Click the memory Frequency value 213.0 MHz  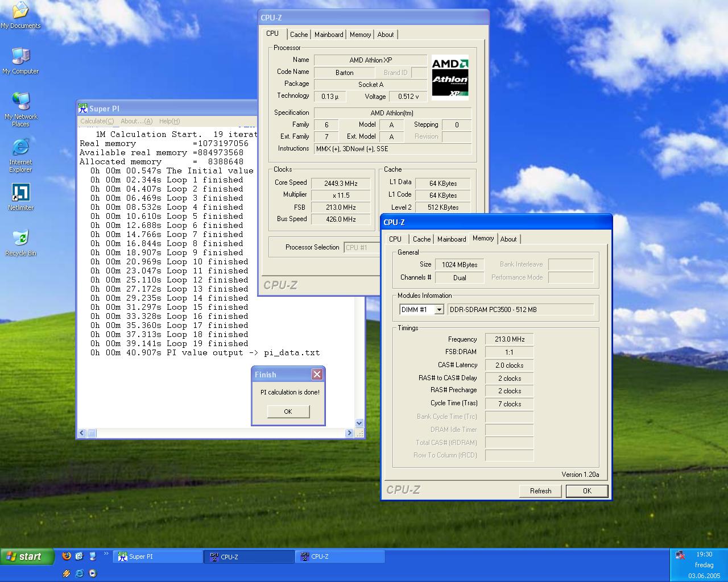click(509, 339)
